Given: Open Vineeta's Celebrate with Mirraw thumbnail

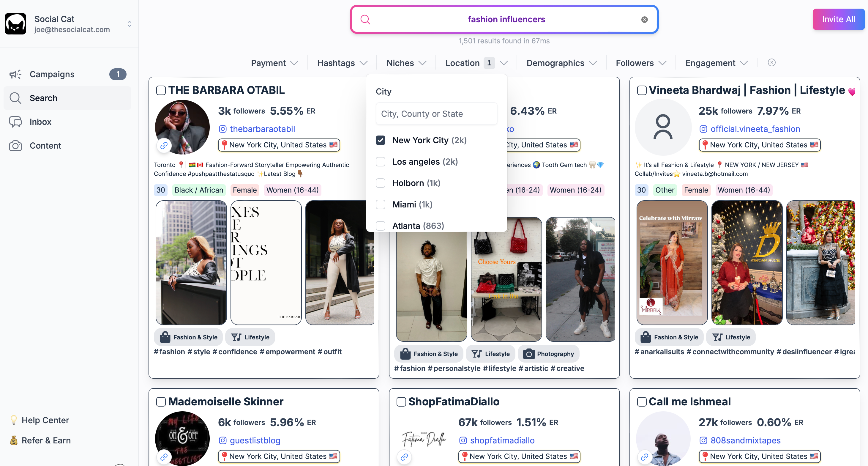Looking at the screenshot, I should tap(672, 263).
